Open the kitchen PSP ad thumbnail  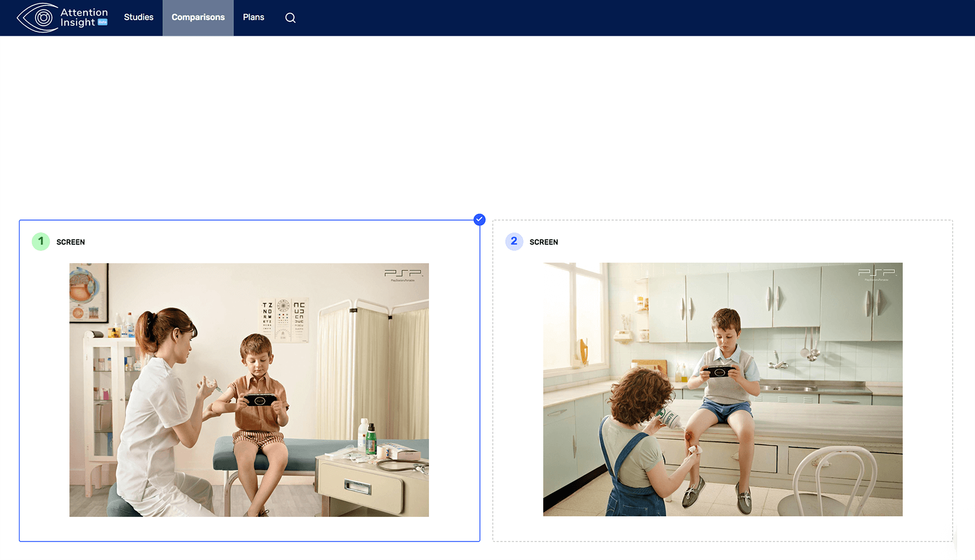(x=723, y=389)
